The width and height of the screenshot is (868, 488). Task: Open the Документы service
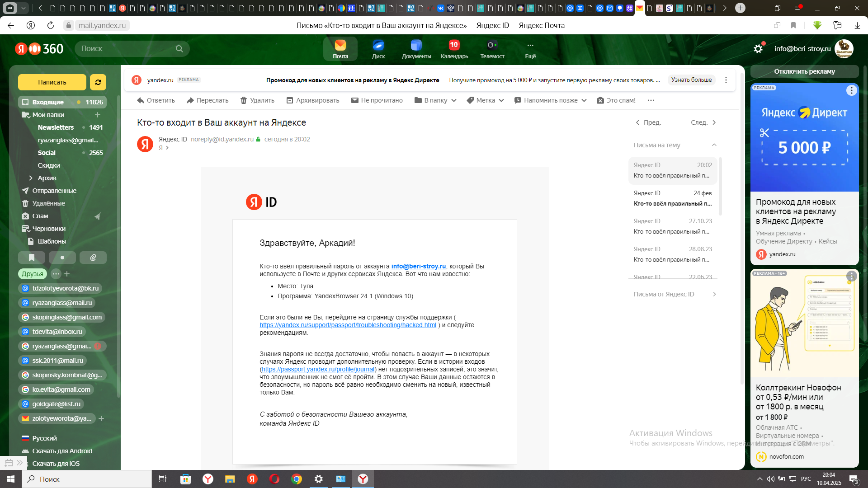416,49
